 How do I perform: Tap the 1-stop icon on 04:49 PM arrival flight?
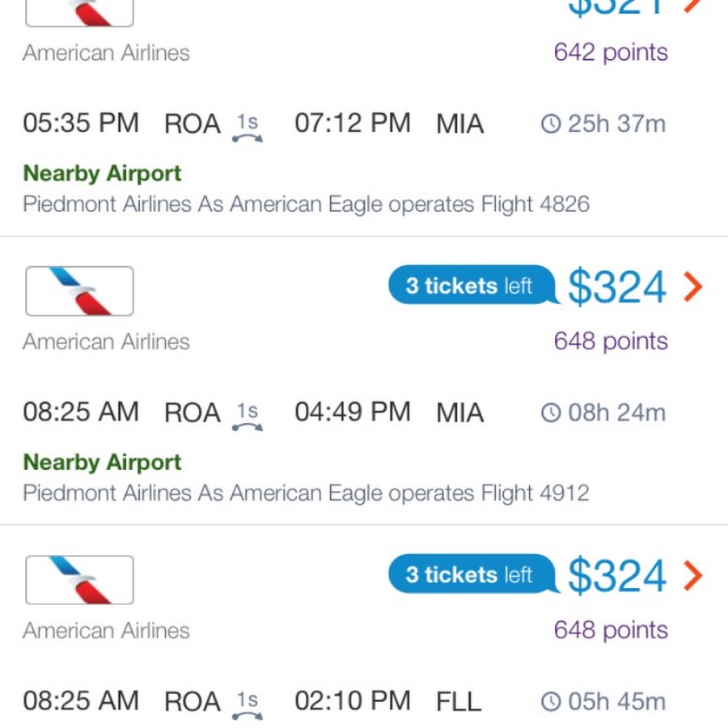coord(248,417)
